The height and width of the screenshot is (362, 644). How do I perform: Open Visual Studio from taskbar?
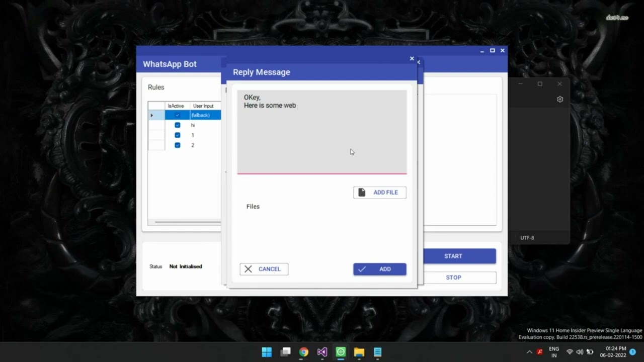[322, 352]
